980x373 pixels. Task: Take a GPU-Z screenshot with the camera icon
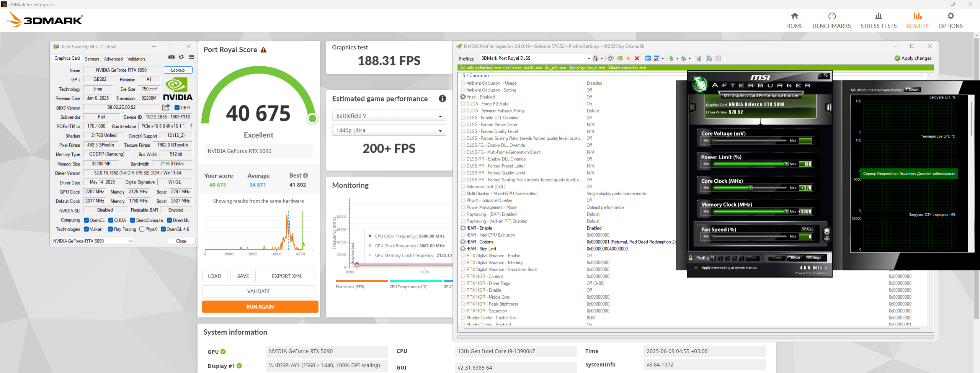click(171, 57)
